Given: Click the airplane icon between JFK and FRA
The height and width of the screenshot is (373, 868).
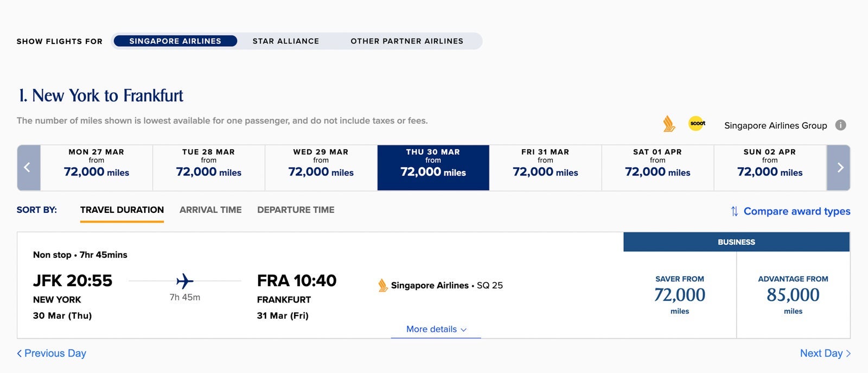Looking at the screenshot, I should pos(184,280).
